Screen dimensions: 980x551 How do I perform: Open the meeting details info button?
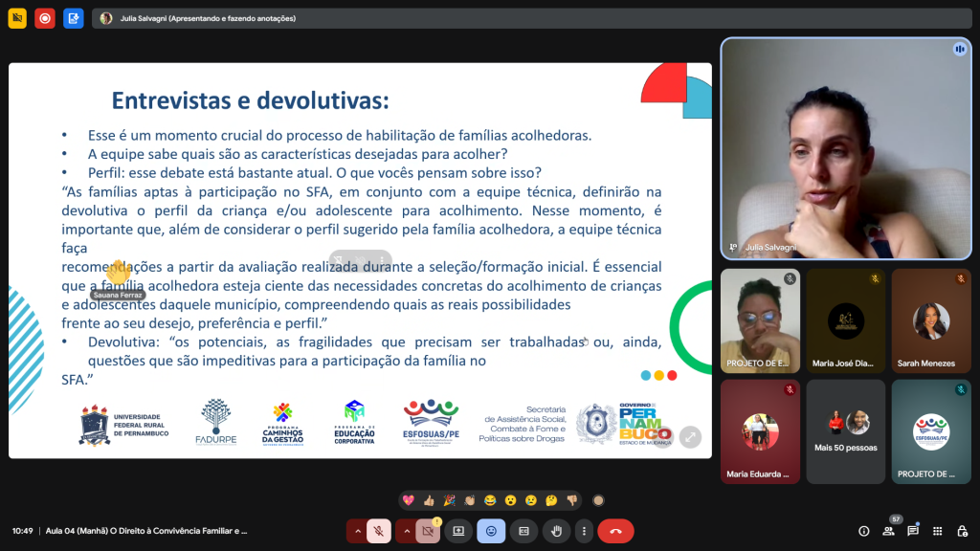[x=864, y=531]
